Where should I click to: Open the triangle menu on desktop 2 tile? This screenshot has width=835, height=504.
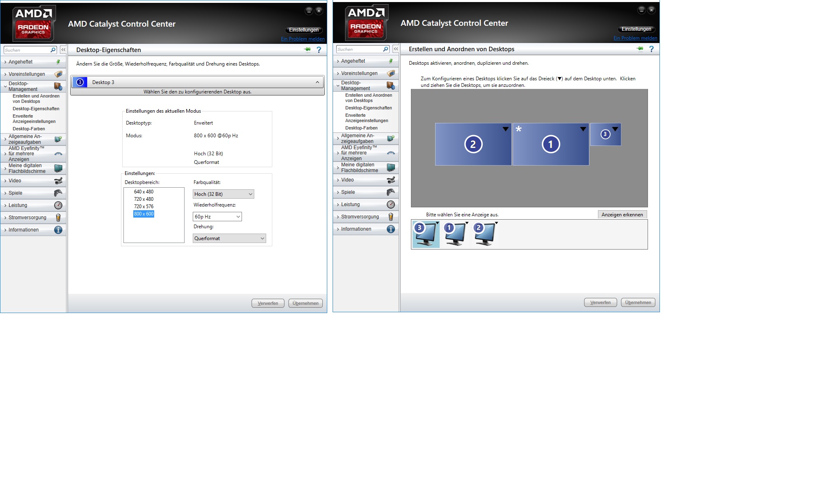506,129
